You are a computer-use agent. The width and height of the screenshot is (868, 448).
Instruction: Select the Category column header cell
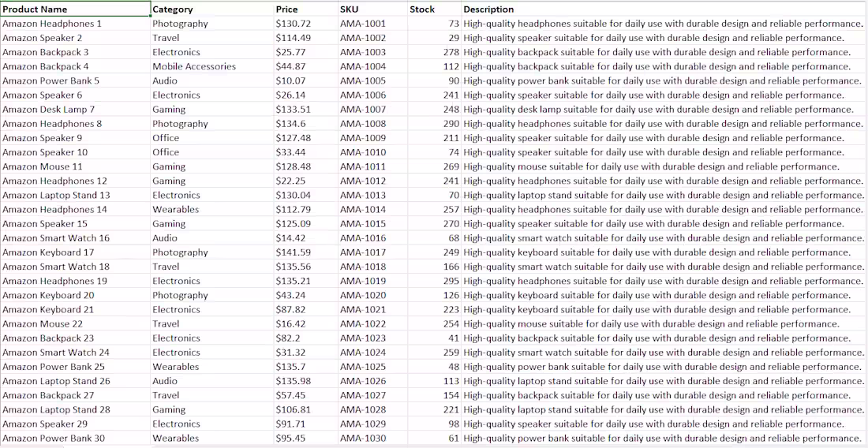tap(212, 9)
